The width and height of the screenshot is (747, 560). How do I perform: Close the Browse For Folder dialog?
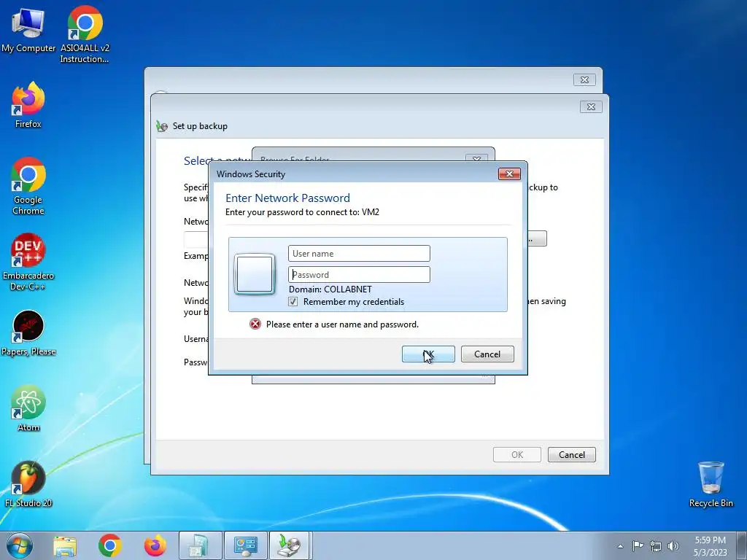pyautogui.click(x=476, y=158)
